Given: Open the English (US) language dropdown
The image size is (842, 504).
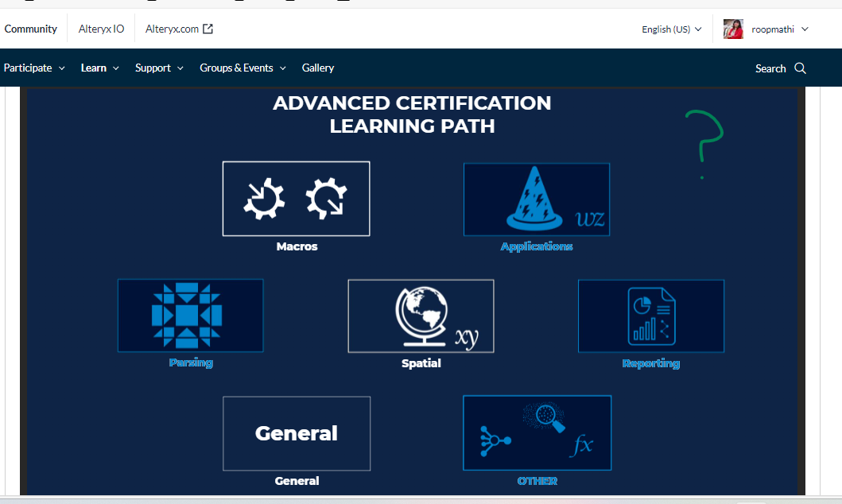Looking at the screenshot, I should (x=670, y=29).
